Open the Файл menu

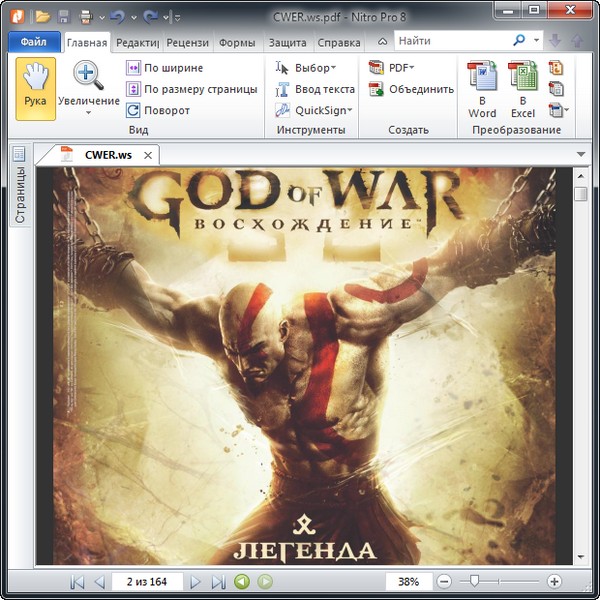point(34,43)
